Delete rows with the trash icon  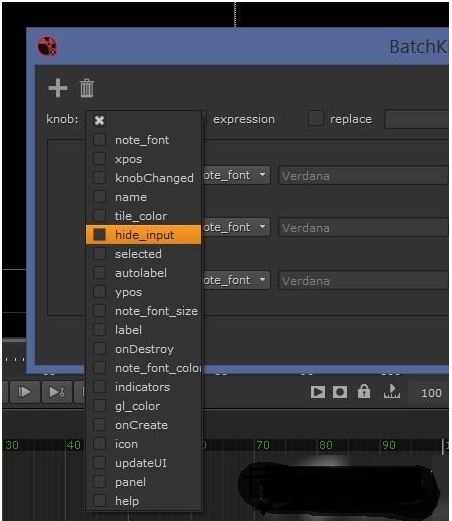coord(87,88)
